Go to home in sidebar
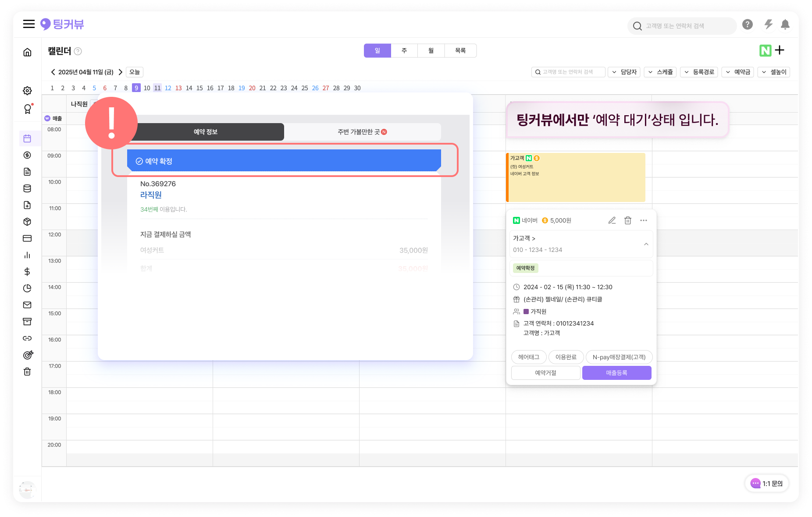The width and height of the screenshot is (812, 517). pos(27,52)
